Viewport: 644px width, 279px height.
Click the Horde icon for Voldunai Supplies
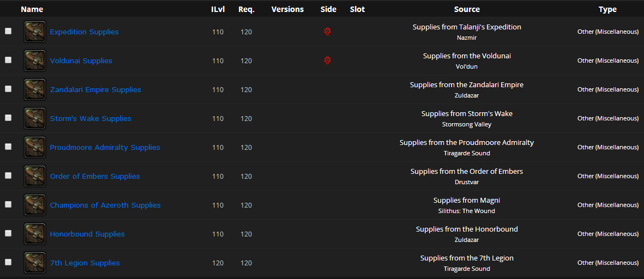tap(327, 60)
